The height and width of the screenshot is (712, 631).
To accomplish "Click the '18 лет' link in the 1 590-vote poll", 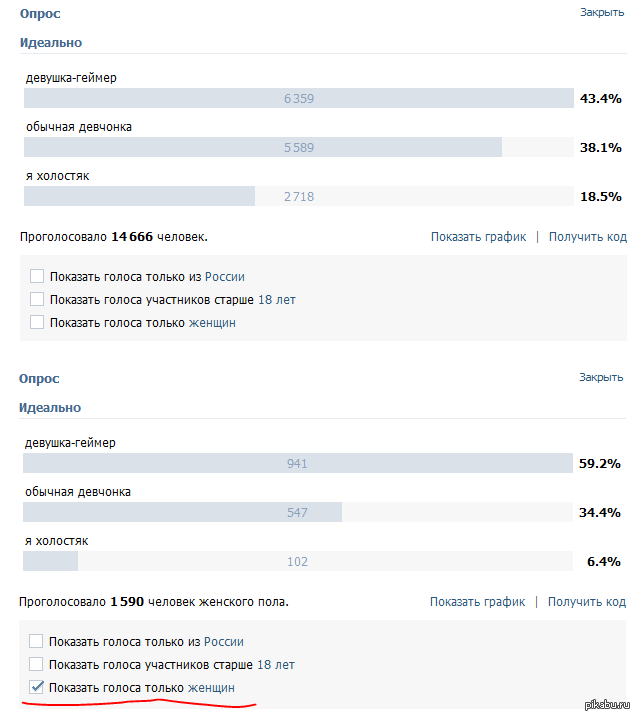I will 275,665.
